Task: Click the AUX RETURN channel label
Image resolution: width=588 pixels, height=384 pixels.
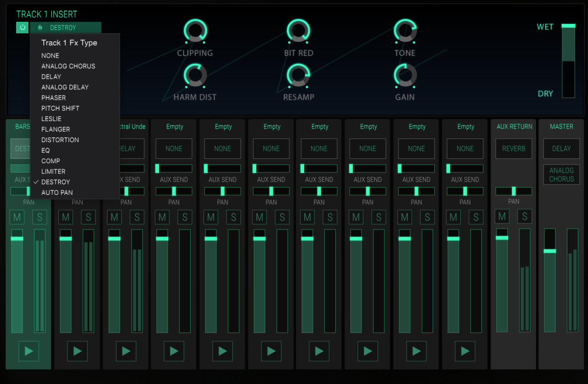Action: pyautogui.click(x=514, y=127)
